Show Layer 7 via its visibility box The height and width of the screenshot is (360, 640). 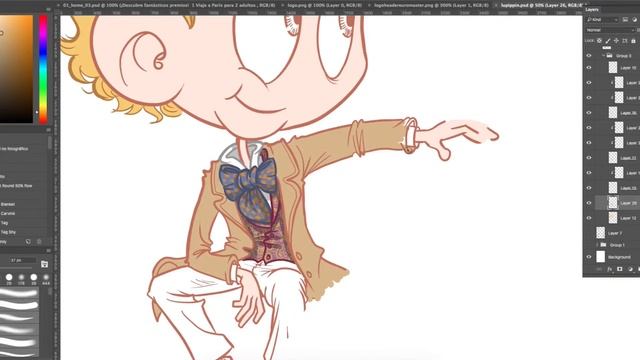pyautogui.click(x=589, y=233)
